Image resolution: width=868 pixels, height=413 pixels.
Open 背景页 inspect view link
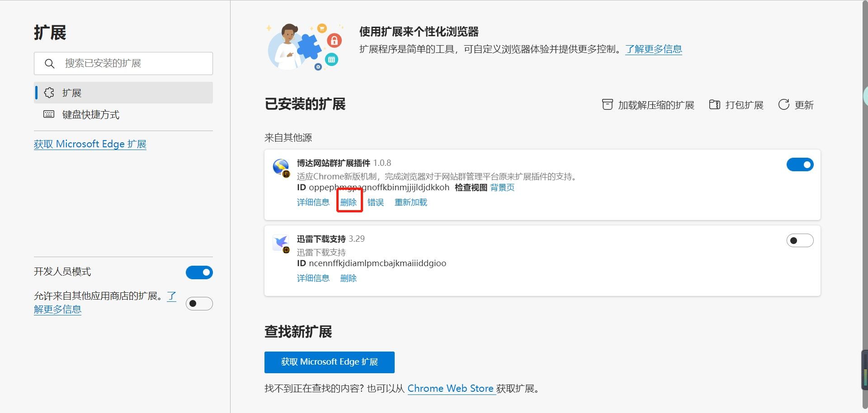(502, 188)
